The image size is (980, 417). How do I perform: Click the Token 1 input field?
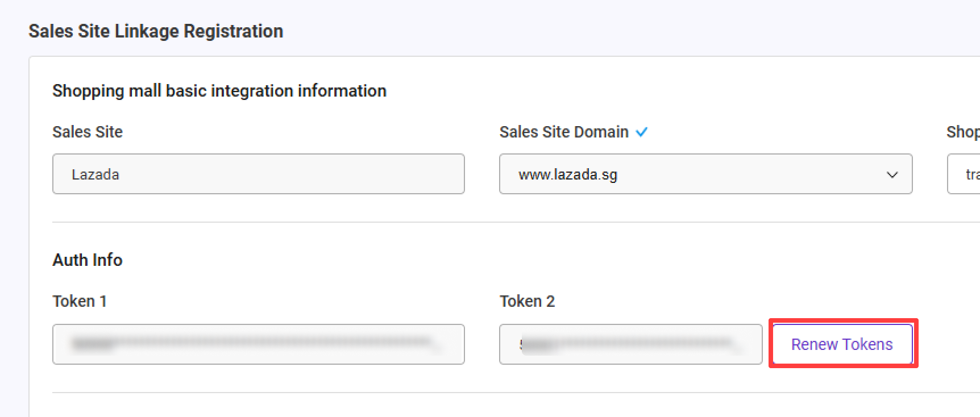(x=258, y=344)
